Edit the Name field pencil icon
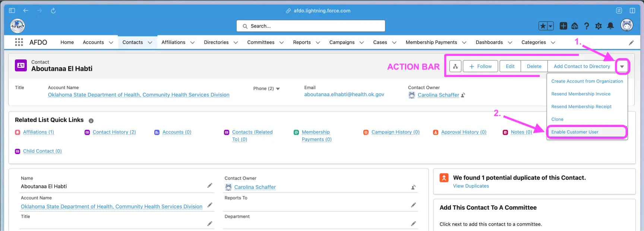Image resolution: width=644 pixels, height=231 pixels. click(210, 185)
